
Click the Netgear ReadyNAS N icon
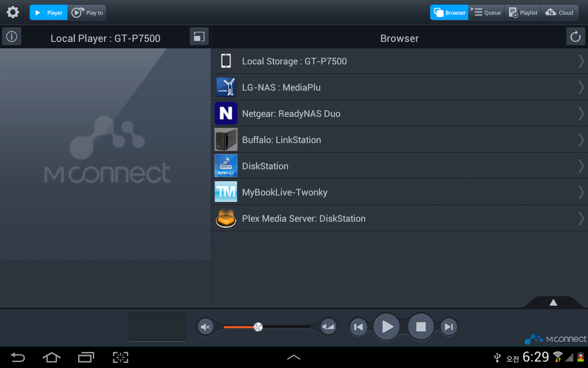tap(226, 113)
